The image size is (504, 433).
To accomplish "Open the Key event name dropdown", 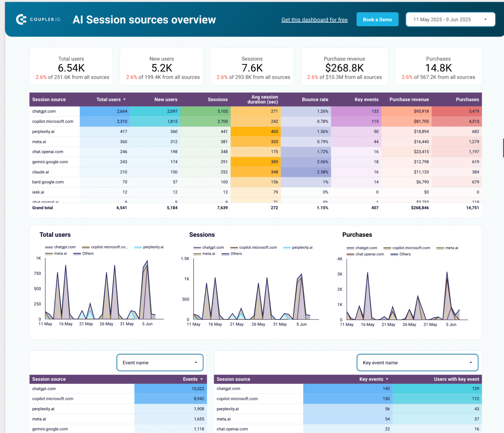I will [x=417, y=363].
